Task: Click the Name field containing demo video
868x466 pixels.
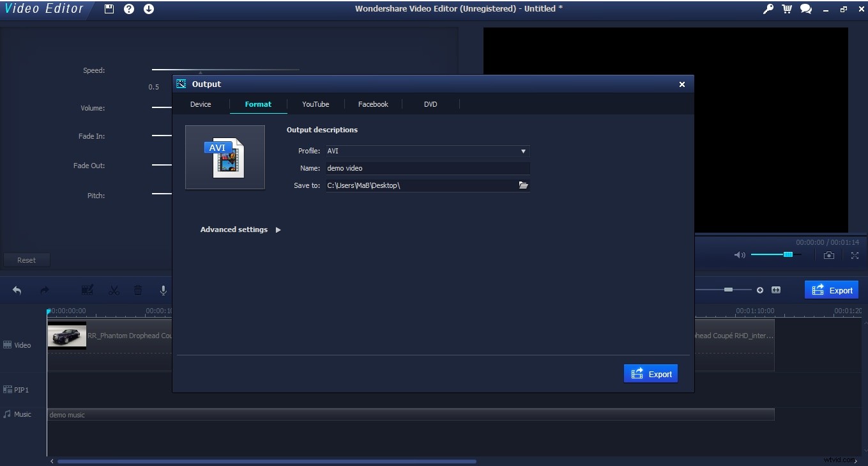Action: (427, 168)
